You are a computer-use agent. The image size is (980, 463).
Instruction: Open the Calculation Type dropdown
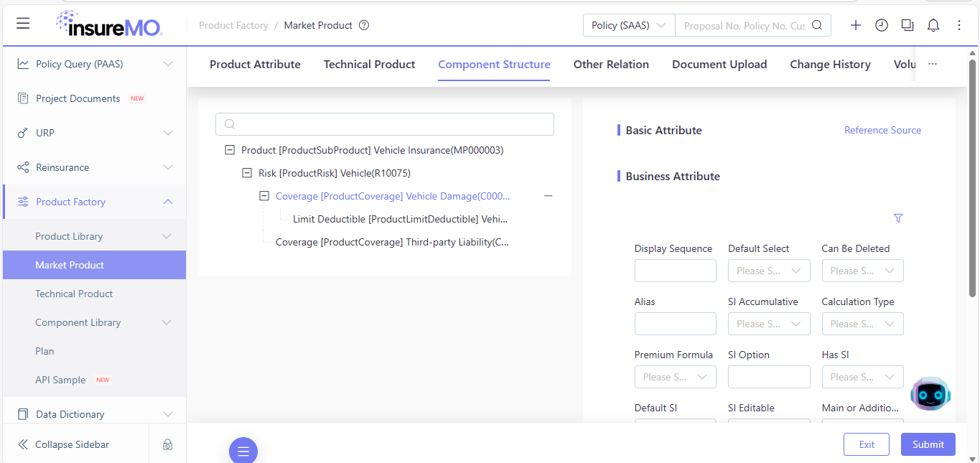pos(862,324)
